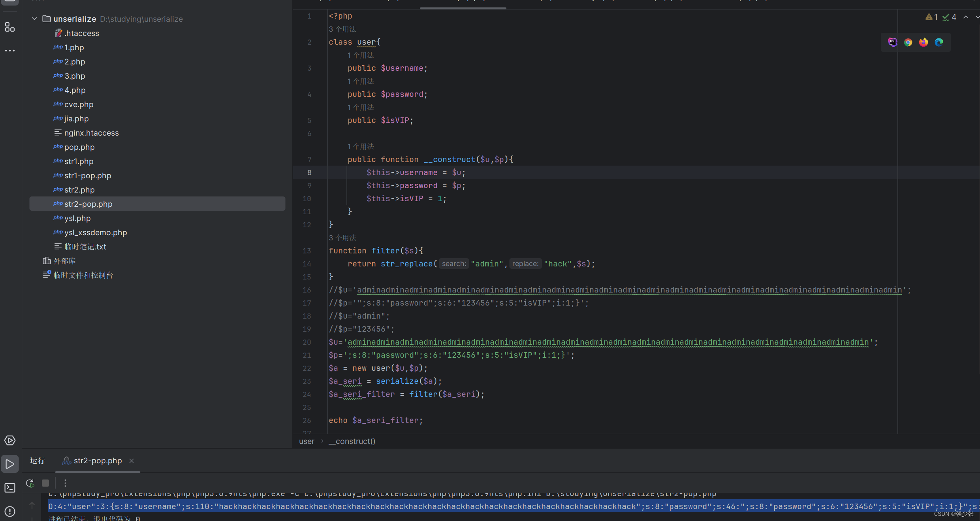Image resolution: width=980 pixels, height=521 pixels.
Task: Open .htaccess in project tree
Action: coord(82,33)
